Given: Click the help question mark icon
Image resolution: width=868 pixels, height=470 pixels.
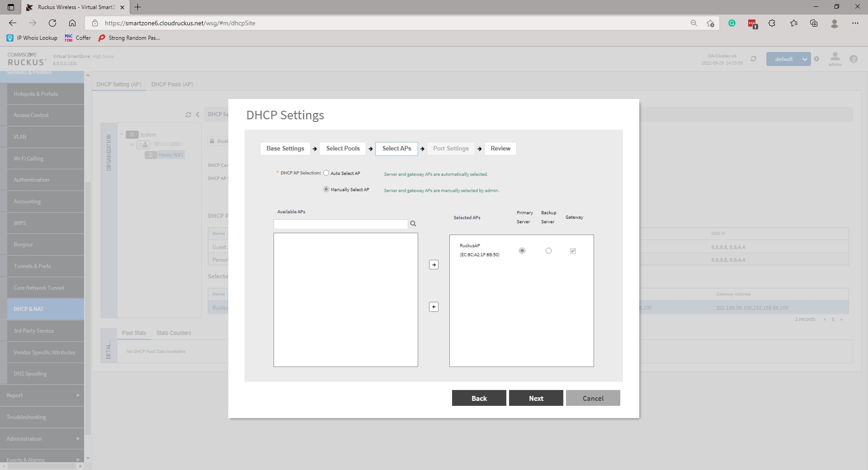Looking at the screenshot, I should point(853,59).
